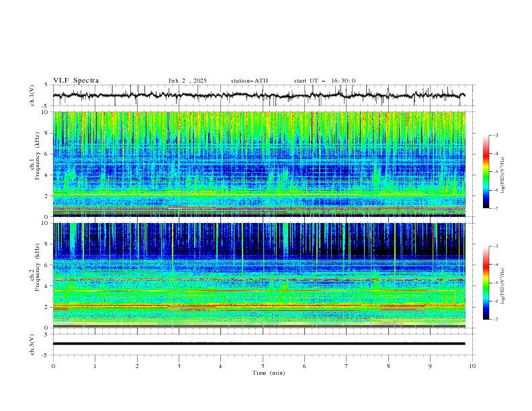
Task: Click the "station=ATH" header label
Action: point(249,81)
